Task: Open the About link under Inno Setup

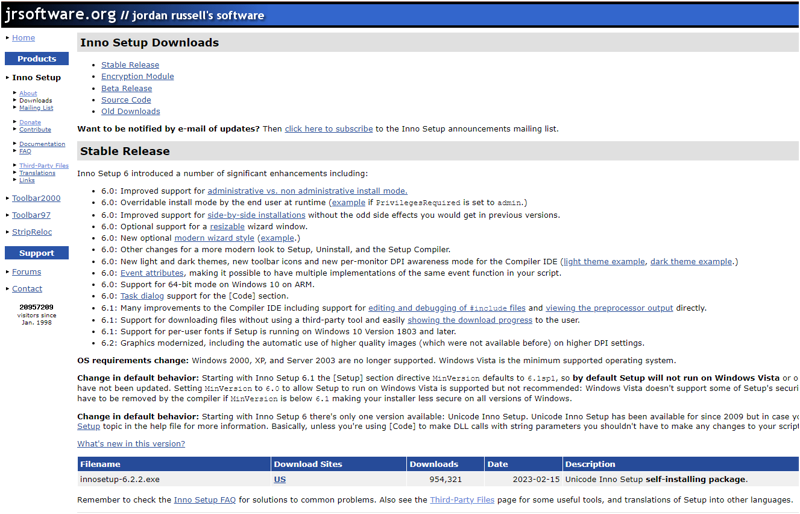Action: (28, 93)
